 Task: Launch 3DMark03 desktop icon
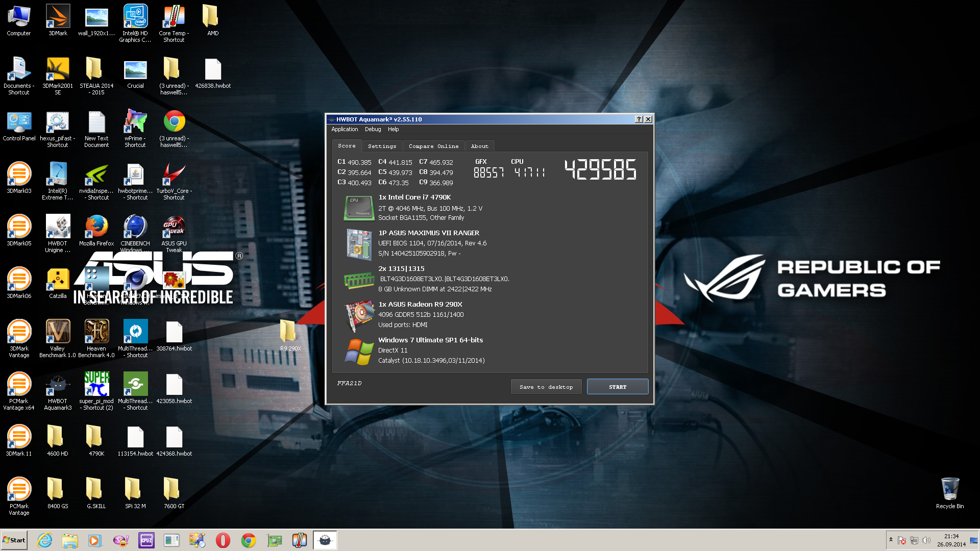pyautogui.click(x=19, y=178)
